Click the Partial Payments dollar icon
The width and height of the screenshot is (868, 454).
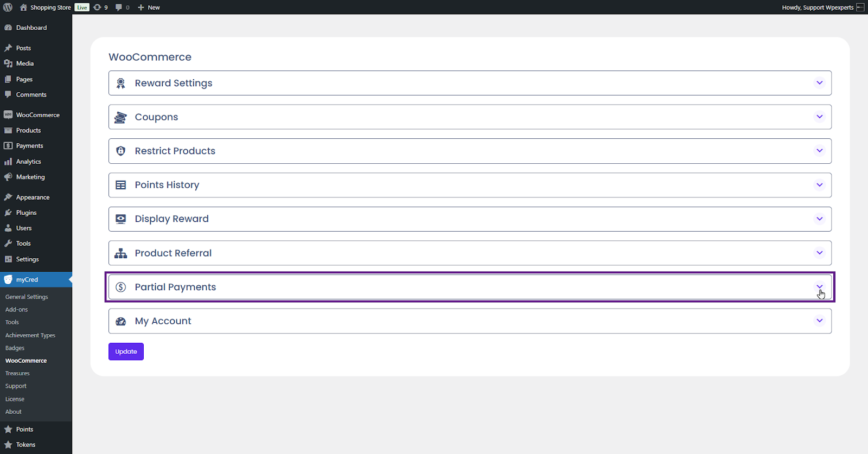121,287
